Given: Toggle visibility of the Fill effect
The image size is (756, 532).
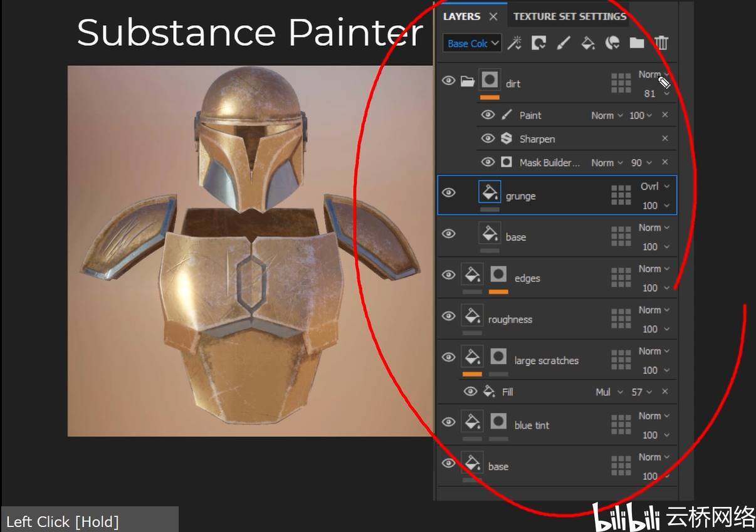Looking at the screenshot, I should point(470,392).
